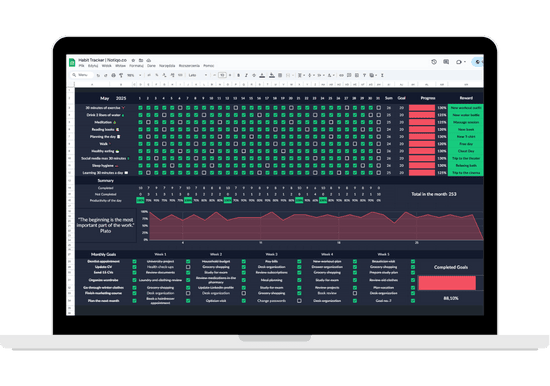
Task: Toggle Plan the next month goal checkbox
Action: tap(134, 301)
